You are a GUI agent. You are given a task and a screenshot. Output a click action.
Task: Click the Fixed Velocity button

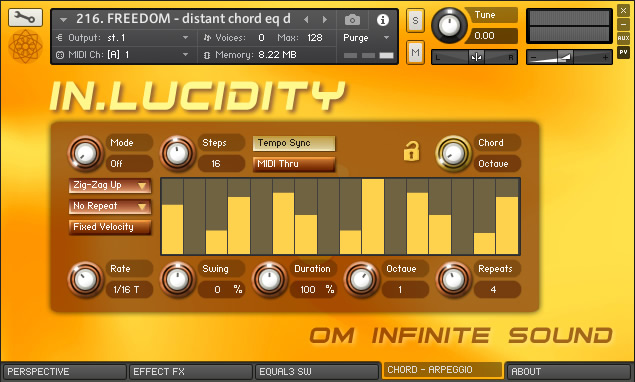click(110, 227)
